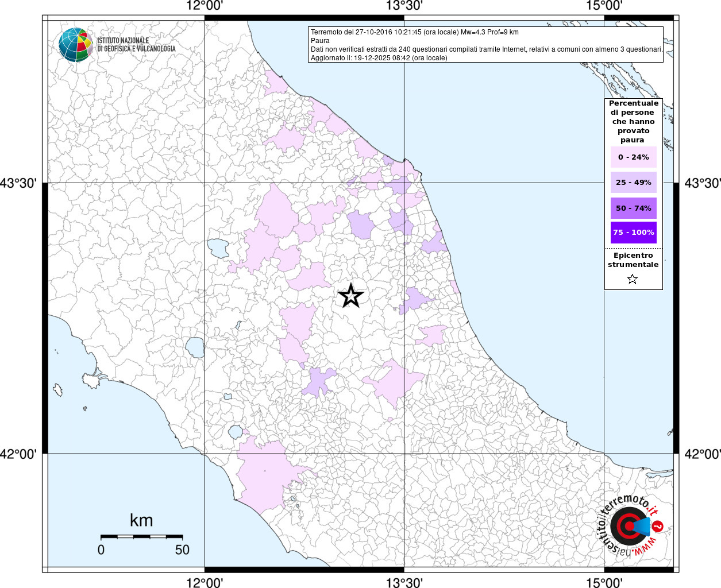This screenshot has height=588, width=721.
Task: Click the 'Paura' label in the info box
Action: (x=320, y=41)
